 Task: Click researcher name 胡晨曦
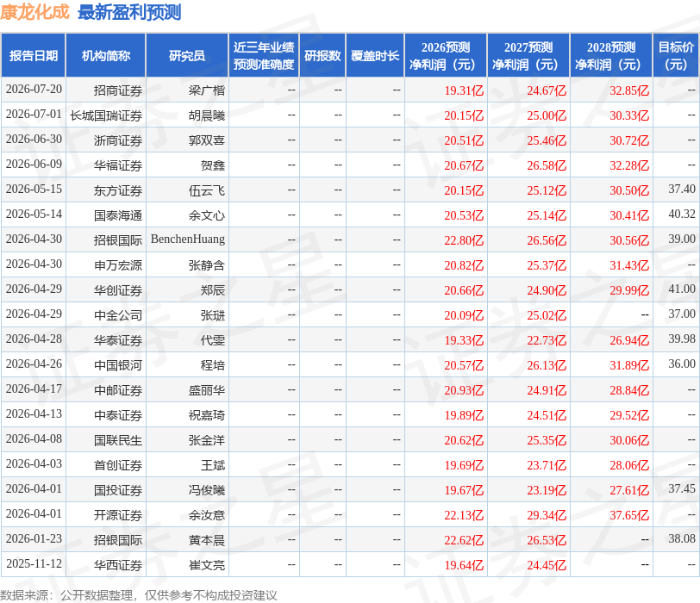(207, 115)
